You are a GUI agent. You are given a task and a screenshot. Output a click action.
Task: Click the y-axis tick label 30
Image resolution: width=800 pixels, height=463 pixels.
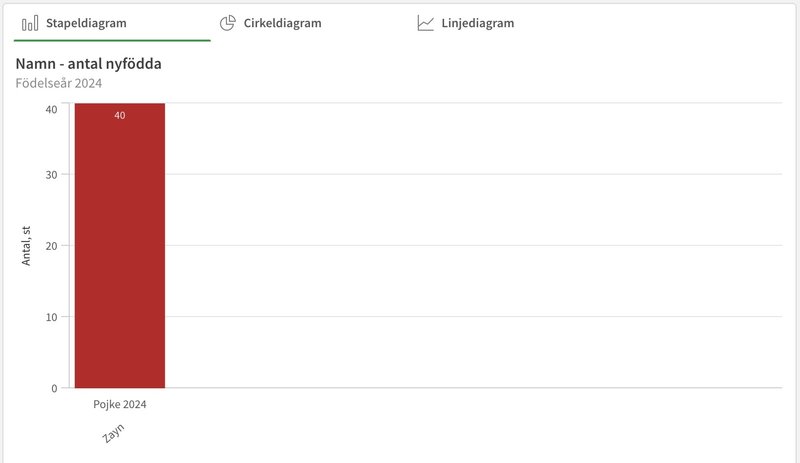51,175
